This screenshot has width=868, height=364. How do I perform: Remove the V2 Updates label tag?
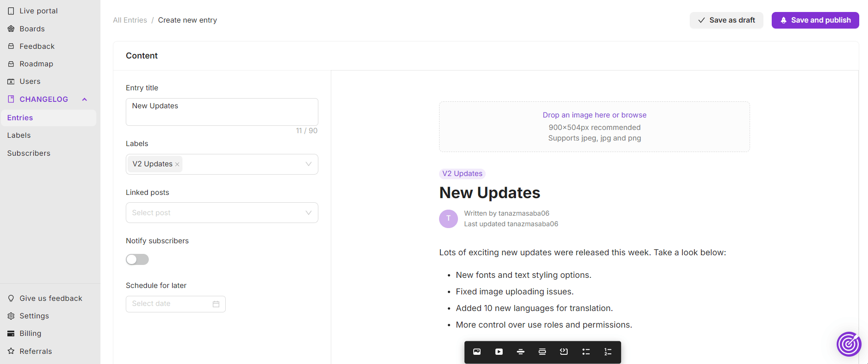pyautogui.click(x=177, y=164)
